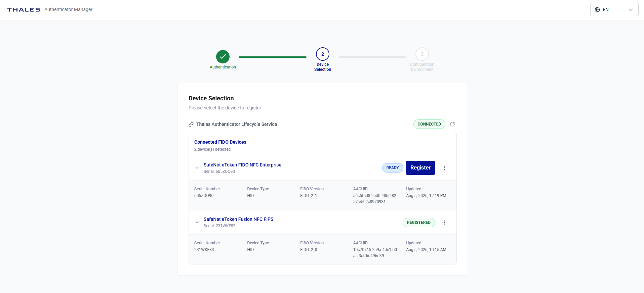Click the 'Aug 5, 2026, 12:19 PM' timestamp
Screen dimensions: 644x293
pos(426,196)
